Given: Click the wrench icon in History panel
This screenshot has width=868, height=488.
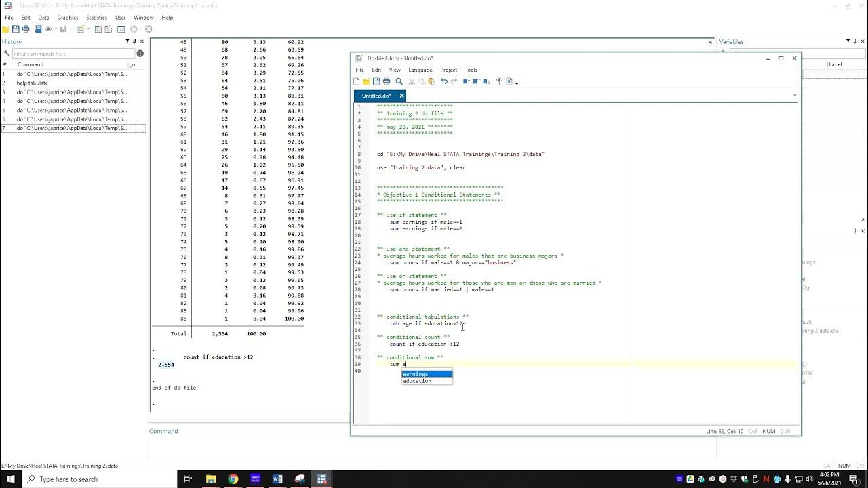Looking at the screenshot, I should (x=7, y=53).
